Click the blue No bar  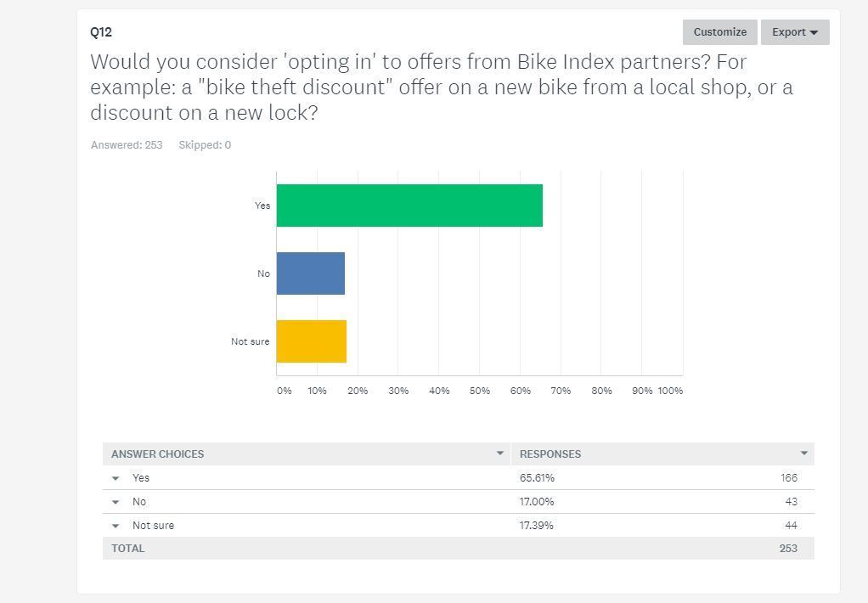(x=311, y=273)
